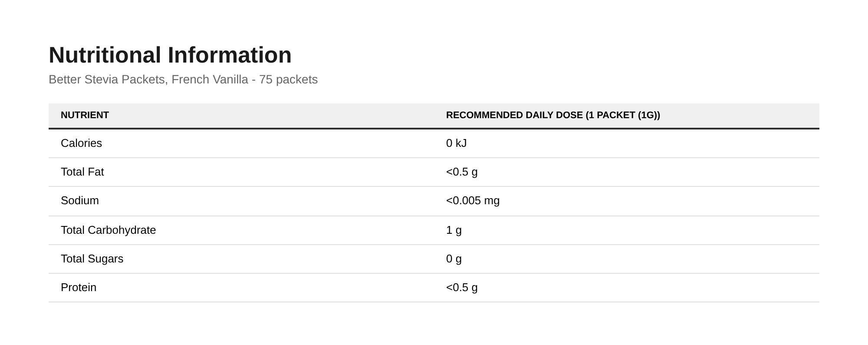The image size is (868, 345).
Task: Click the French Vanilla text in subtitle
Action: 210,80
